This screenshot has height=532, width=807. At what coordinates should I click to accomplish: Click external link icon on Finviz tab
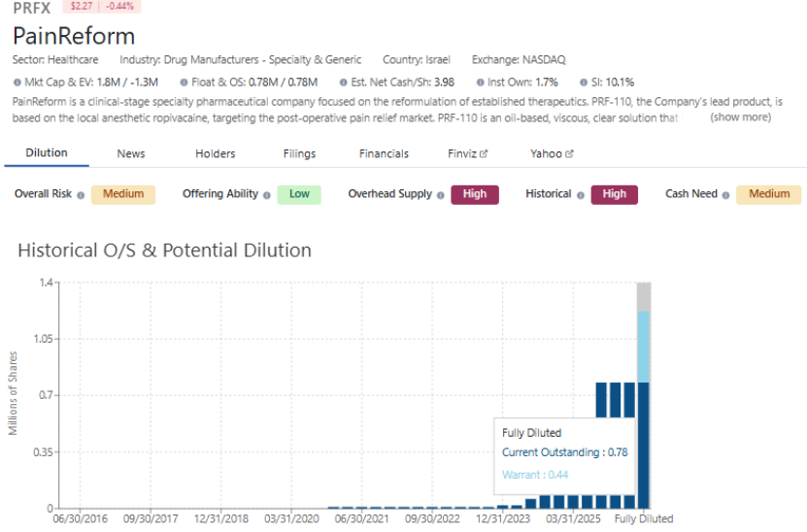[x=484, y=153]
